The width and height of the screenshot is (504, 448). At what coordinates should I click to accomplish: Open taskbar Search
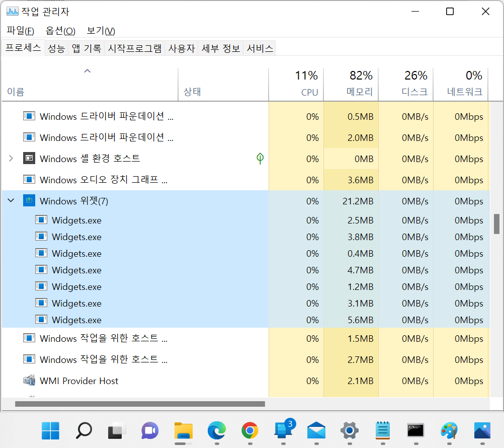pyautogui.click(x=84, y=430)
